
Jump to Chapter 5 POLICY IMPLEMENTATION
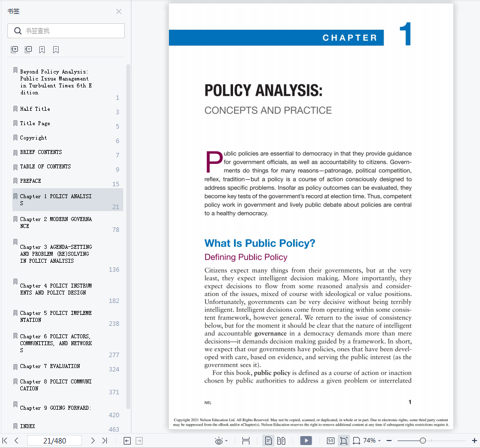pos(56,316)
